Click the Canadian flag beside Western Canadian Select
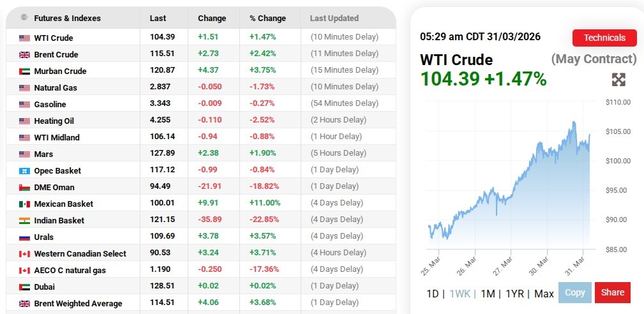Screen dimensions: 644x314 coord(24,253)
